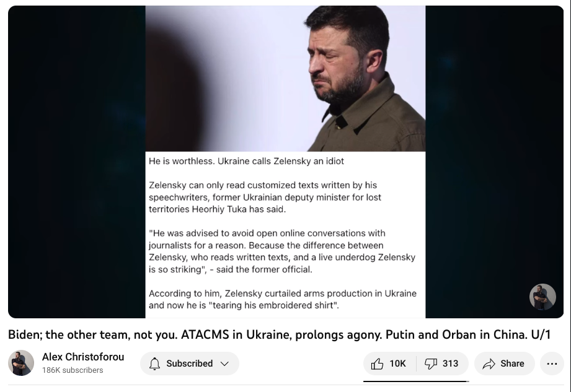Screen dimensions: 571x392
Task: Like the video with thumbs-up icon
Action: point(377,364)
